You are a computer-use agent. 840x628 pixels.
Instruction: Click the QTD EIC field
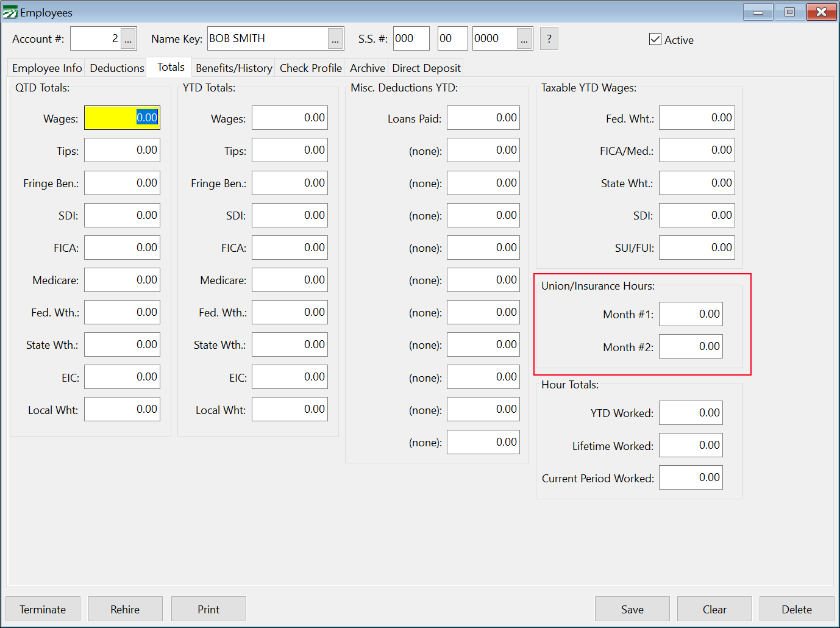122,377
